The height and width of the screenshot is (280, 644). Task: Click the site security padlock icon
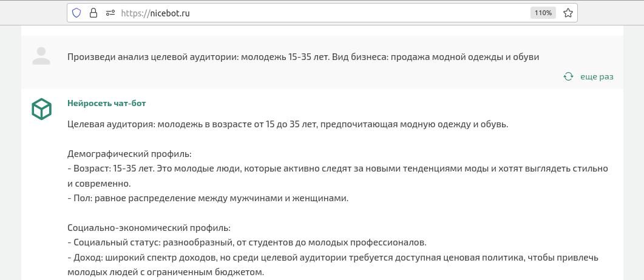pos(93,13)
